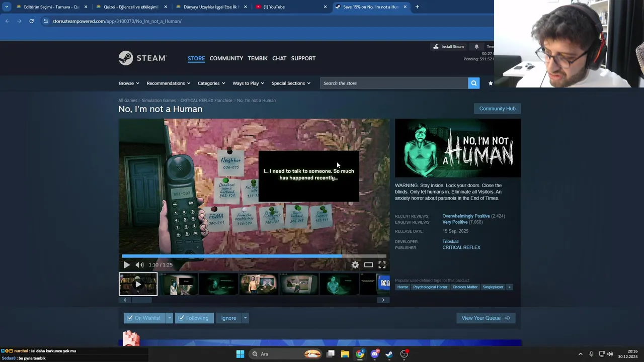Open Simulation Games breadcrumb

tap(158, 101)
